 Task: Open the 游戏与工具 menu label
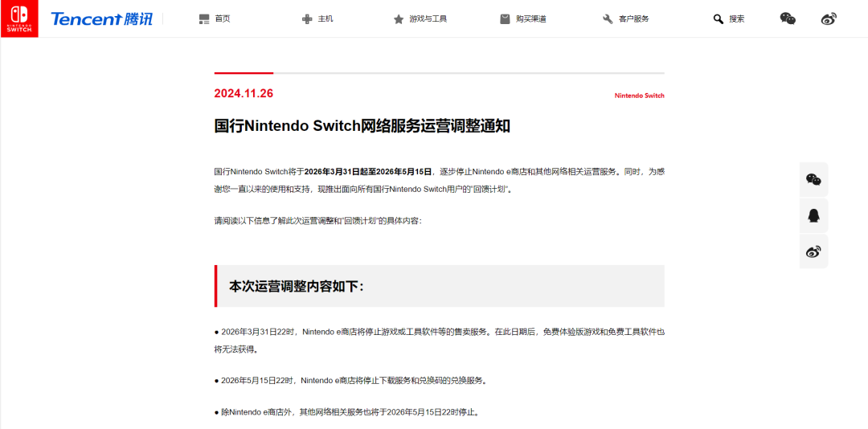pyautogui.click(x=428, y=18)
